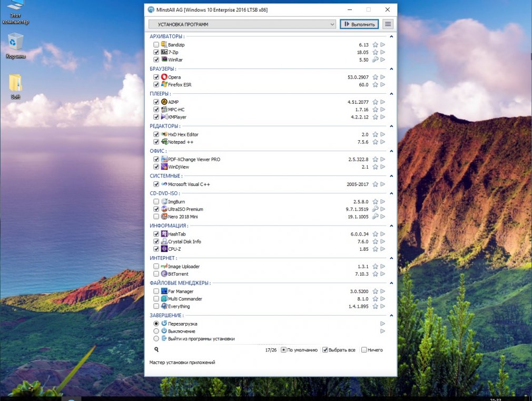Click the star icon in BitTorrent row
This screenshot has height=401, width=532.
click(x=375, y=274)
